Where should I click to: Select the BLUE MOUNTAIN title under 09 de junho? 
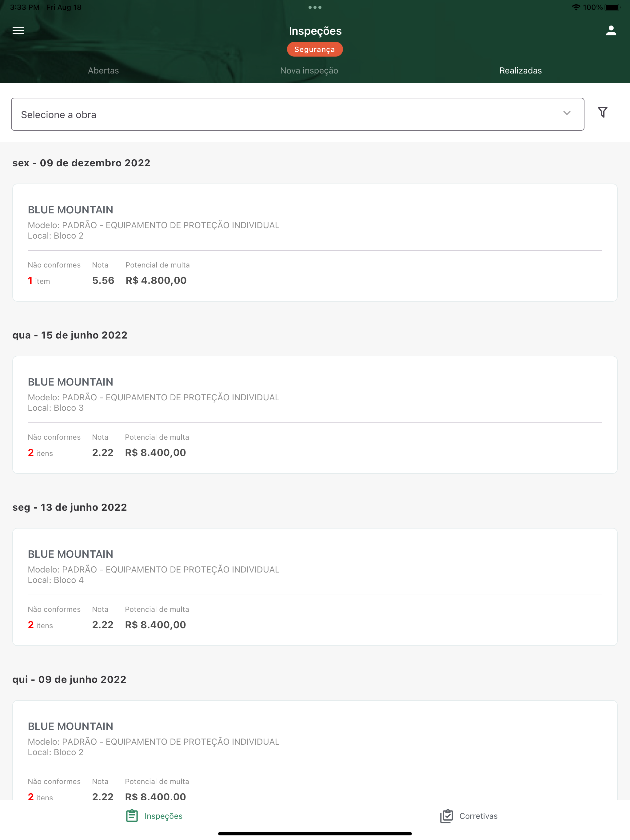pos(70,726)
